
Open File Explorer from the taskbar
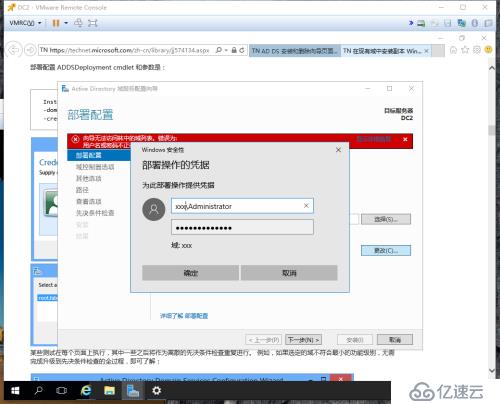(109, 391)
